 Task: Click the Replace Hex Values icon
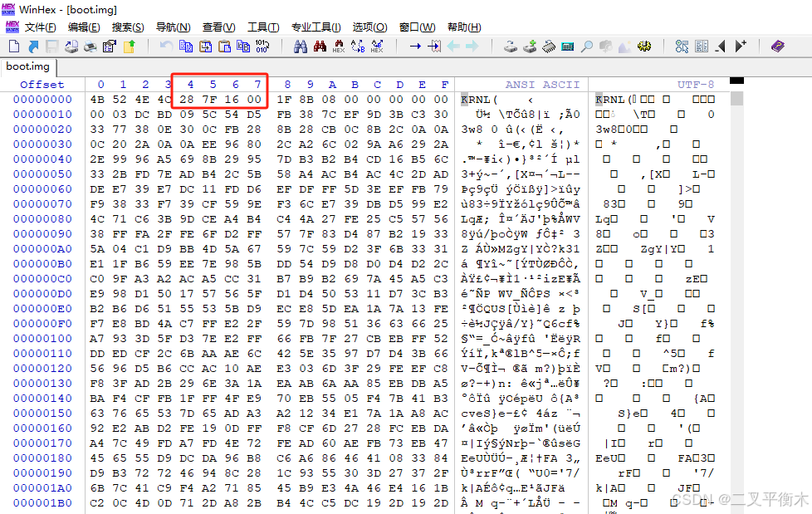(x=377, y=47)
